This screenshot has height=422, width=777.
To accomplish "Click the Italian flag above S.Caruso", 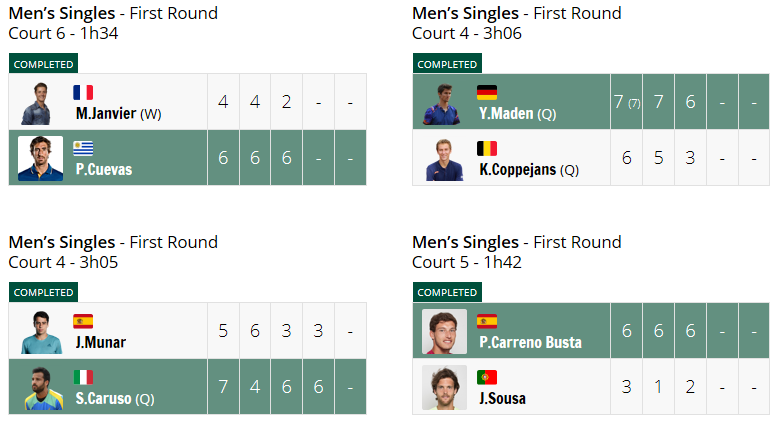I will (x=83, y=377).
